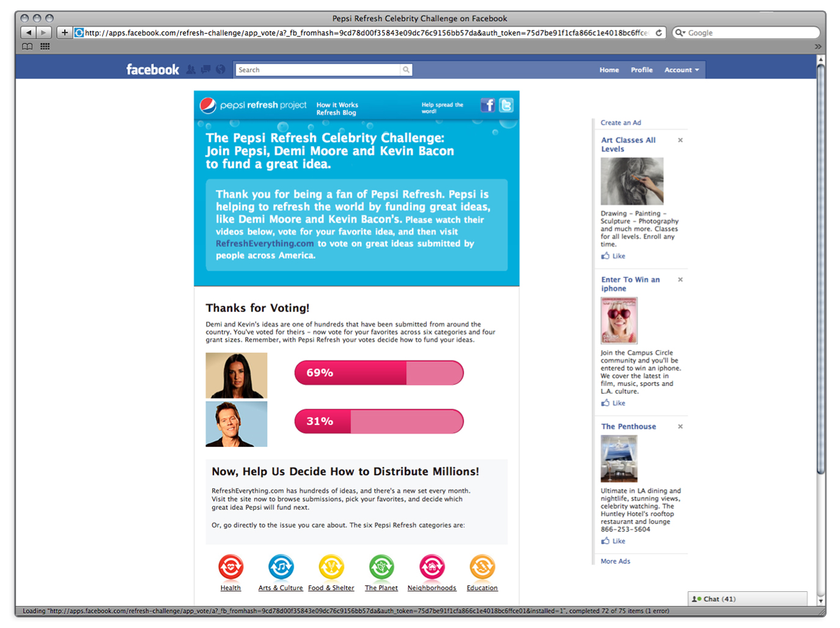Click the 69% vote progress bar
This screenshot has height=628, width=840.
[379, 372]
